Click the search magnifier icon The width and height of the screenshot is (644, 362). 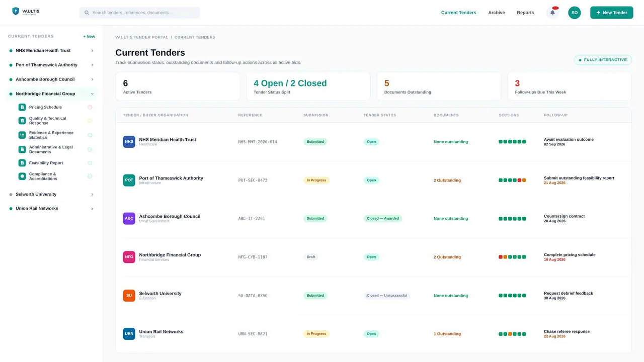click(x=87, y=13)
